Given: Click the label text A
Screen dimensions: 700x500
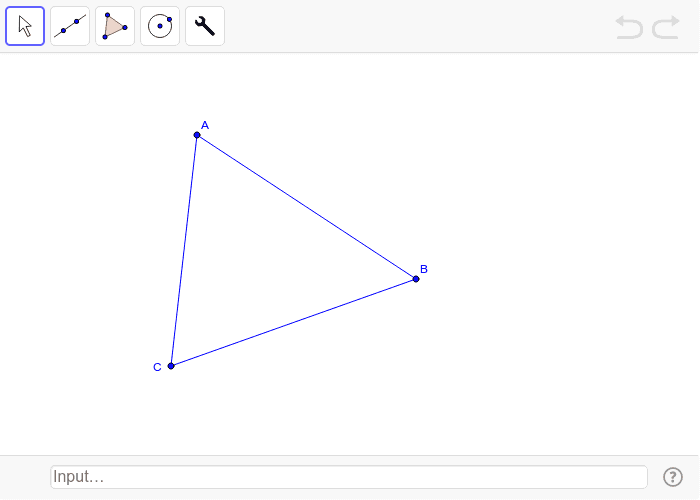Looking at the screenshot, I should 205,125.
